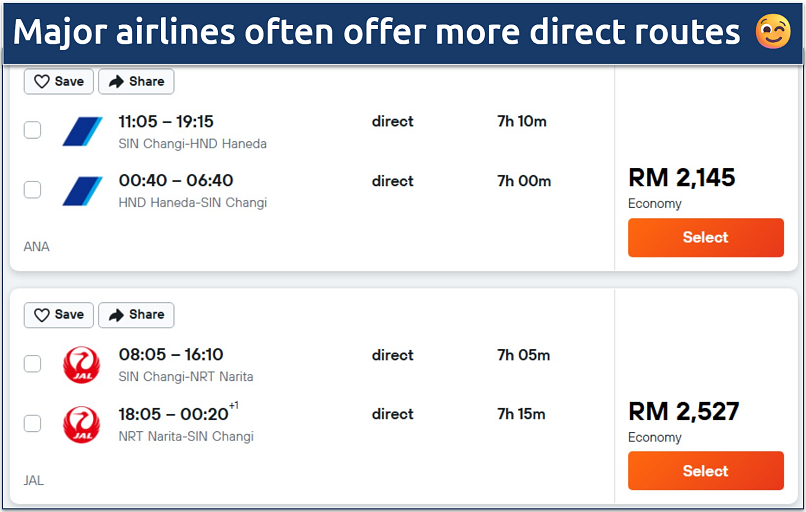Check the box for the HND Haneda-SIN Changi leg
The image size is (806, 512).
coord(33,190)
